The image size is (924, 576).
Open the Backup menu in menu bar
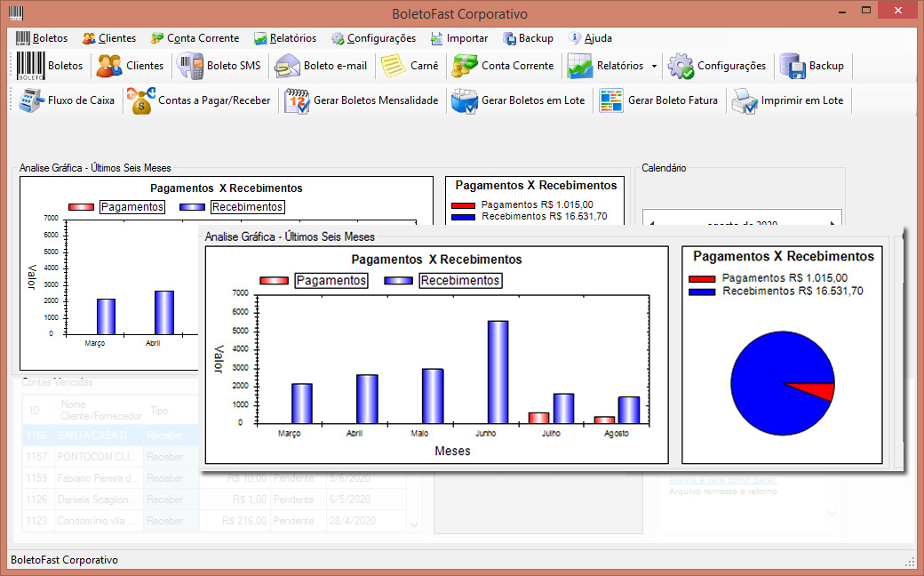pyautogui.click(x=528, y=38)
